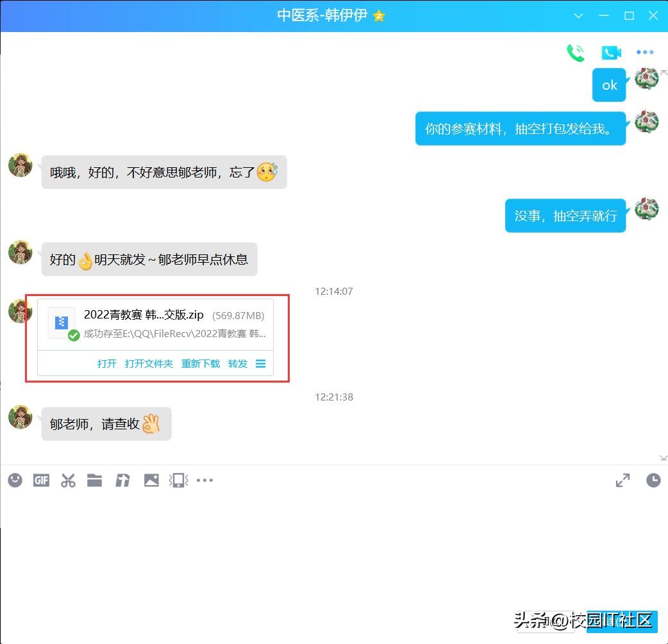Redownload the zip via 重新下载
668x644 pixels.
click(x=200, y=363)
